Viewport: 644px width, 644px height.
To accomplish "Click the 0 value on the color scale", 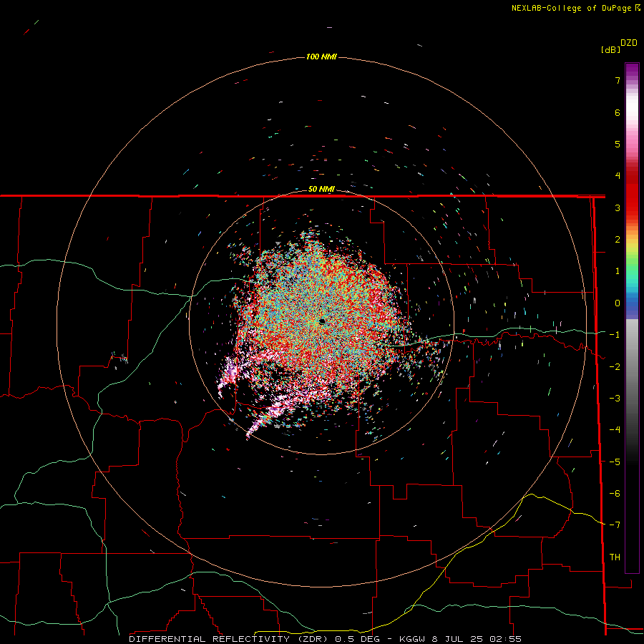I will [618, 303].
